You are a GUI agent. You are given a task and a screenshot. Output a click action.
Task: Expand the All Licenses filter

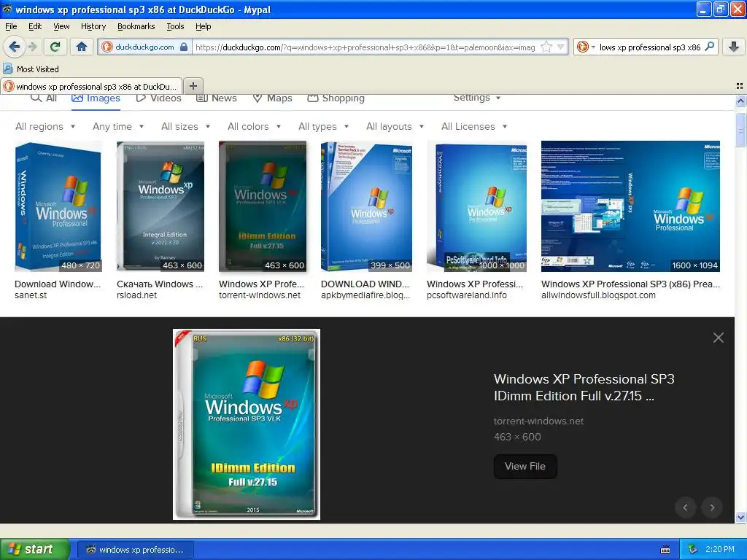pos(474,127)
